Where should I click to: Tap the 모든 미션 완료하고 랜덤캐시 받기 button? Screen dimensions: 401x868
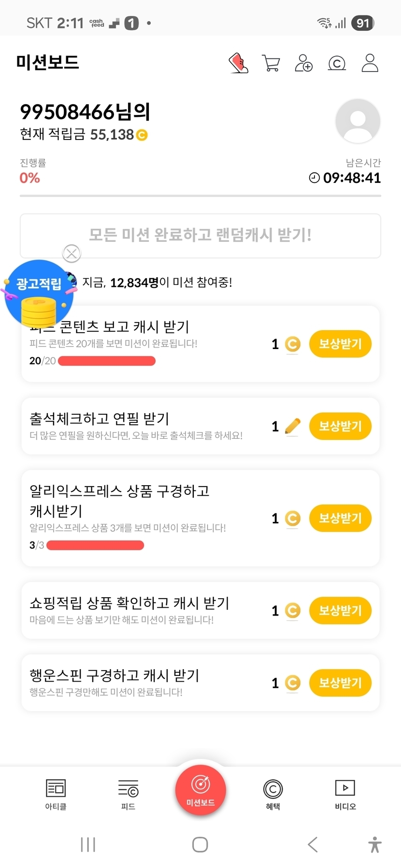(x=200, y=236)
